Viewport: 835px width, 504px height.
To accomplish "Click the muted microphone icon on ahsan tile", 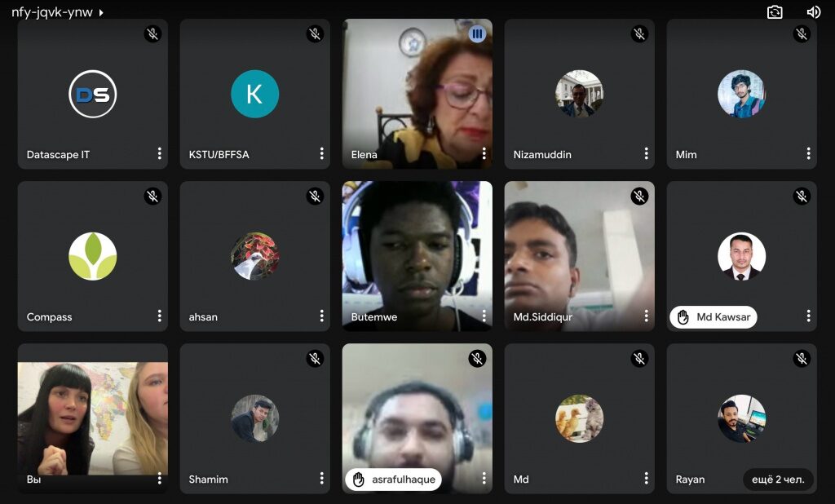I will 316,196.
